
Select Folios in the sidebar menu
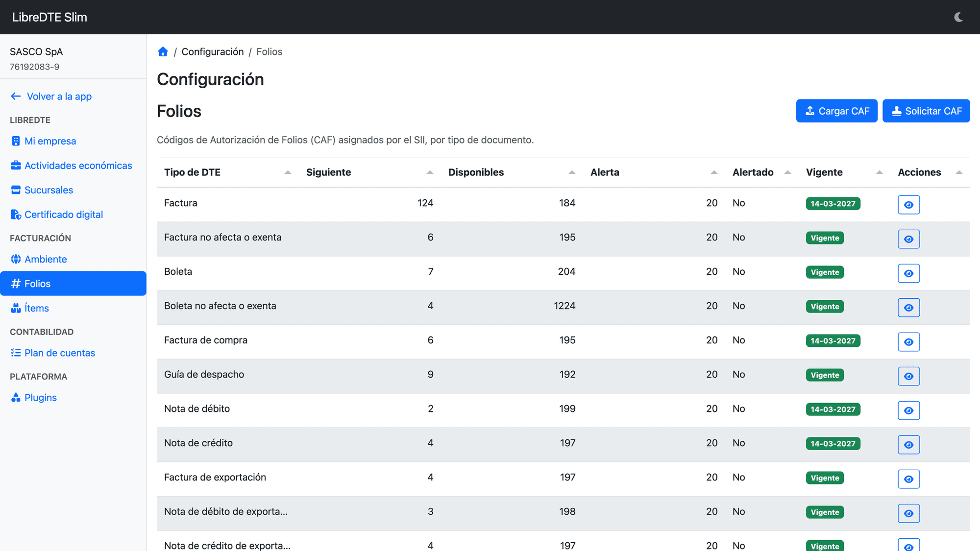[73, 284]
